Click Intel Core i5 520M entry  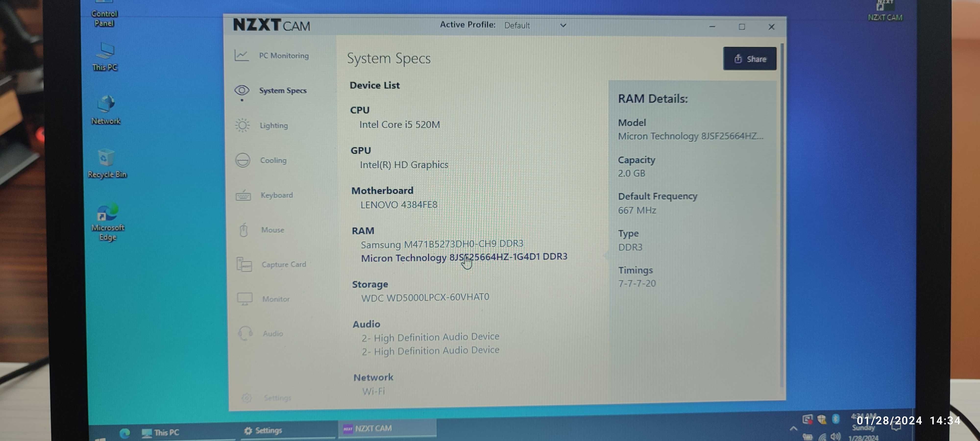[x=399, y=124]
